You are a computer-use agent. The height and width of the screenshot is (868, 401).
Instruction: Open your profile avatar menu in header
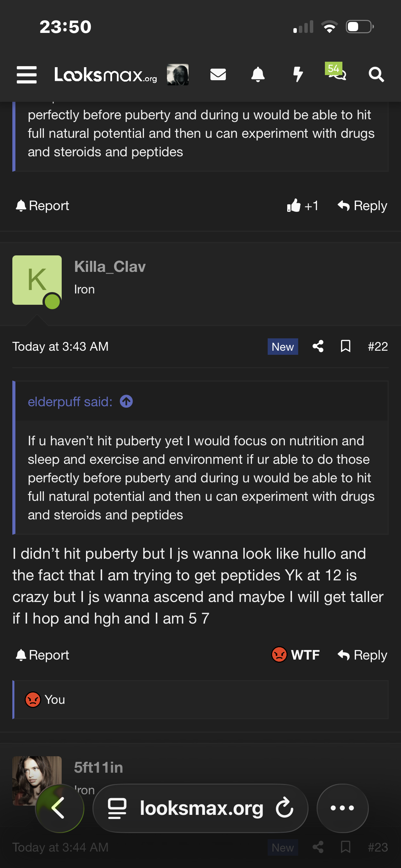pyautogui.click(x=178, y=74)
